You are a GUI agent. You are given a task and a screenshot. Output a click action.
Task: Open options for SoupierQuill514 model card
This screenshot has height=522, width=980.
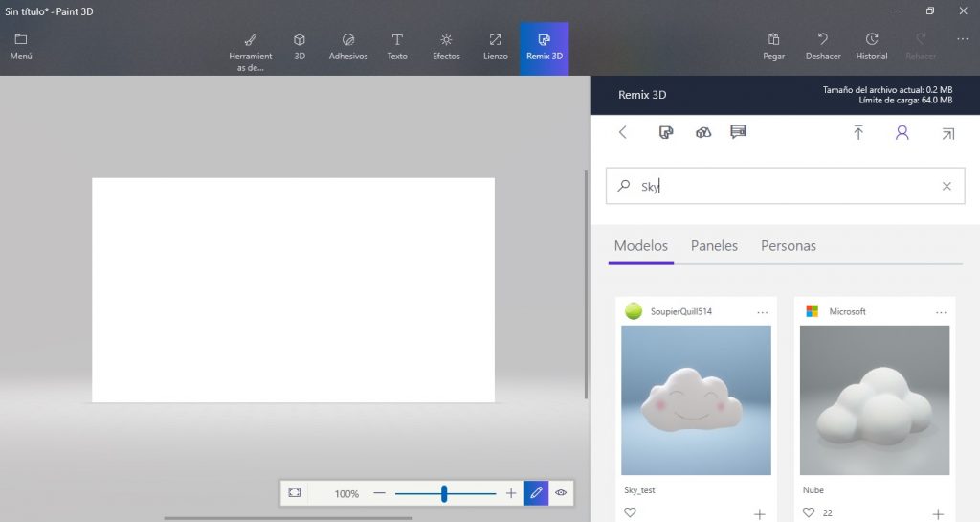click(762, 312)
